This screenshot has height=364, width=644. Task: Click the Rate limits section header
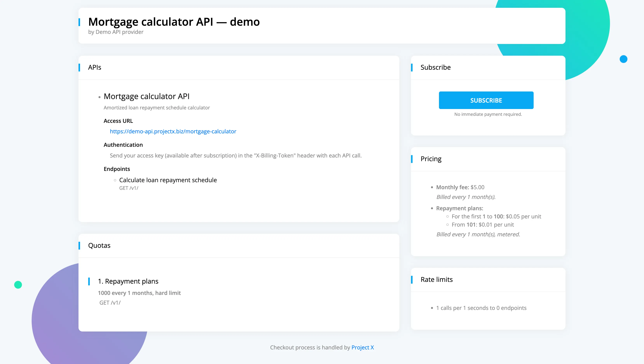coord(436,279)
